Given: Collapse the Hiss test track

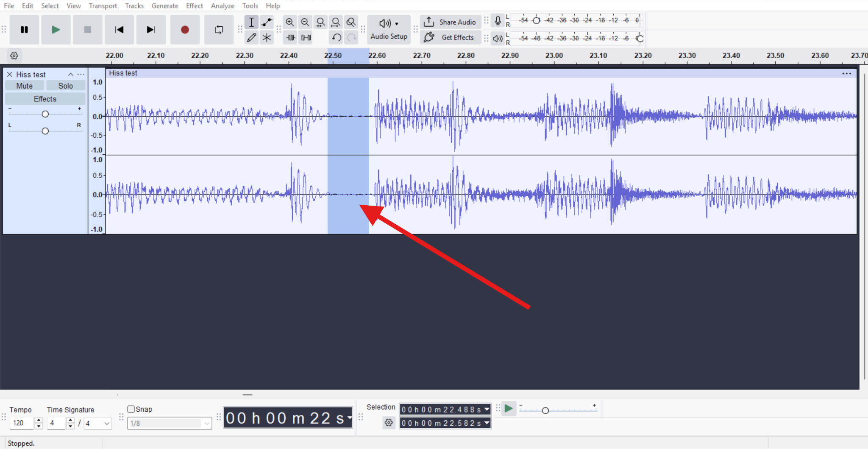Looking at the screenshot, I should coord(70,74).
